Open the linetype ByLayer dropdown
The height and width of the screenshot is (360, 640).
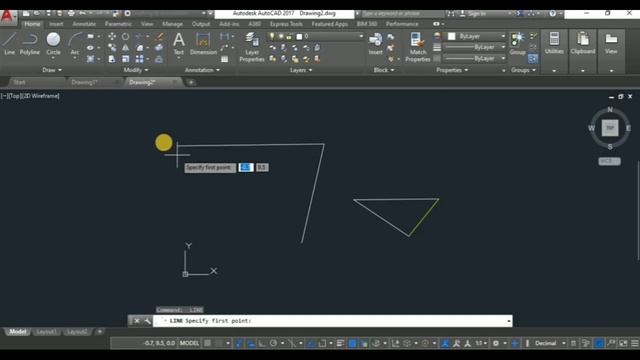[476, 58]
